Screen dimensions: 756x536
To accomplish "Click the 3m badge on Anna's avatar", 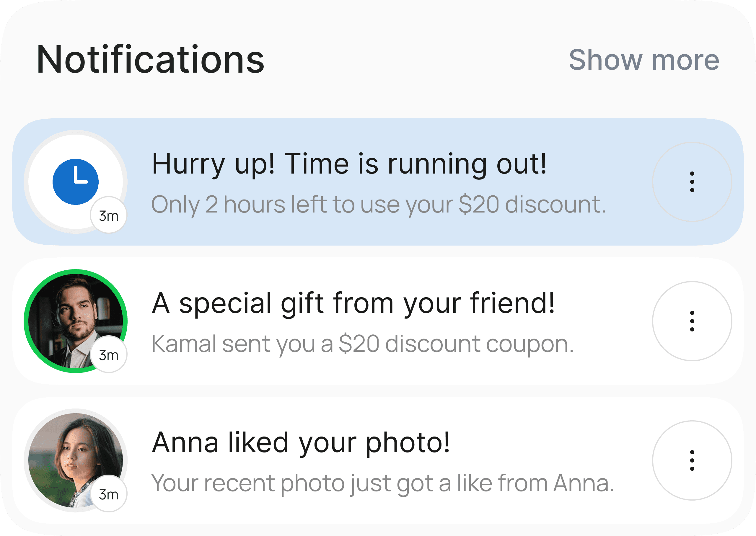I will point(109,494).
